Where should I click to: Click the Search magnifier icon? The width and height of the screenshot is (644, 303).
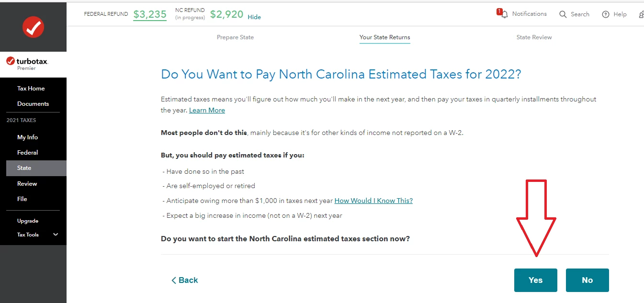pos(563,14)
